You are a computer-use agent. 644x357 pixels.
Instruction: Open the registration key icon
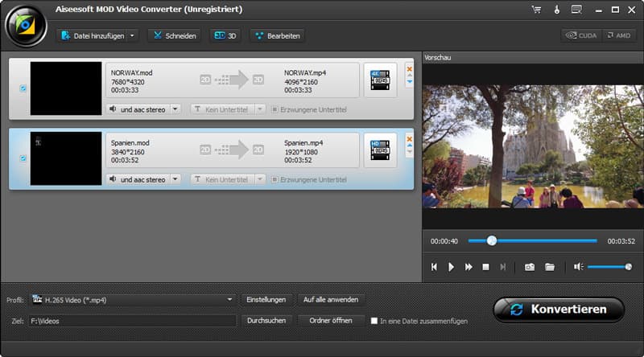point(557,10)
